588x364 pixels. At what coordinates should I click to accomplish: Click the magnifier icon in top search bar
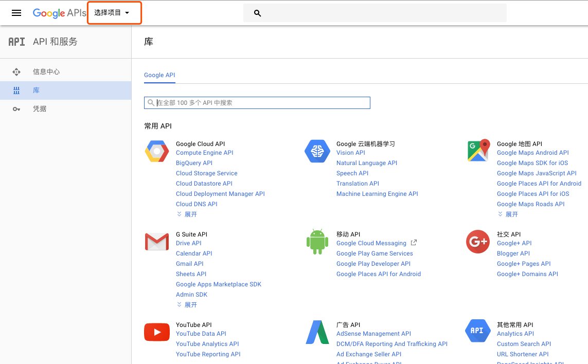pos(258,13)
